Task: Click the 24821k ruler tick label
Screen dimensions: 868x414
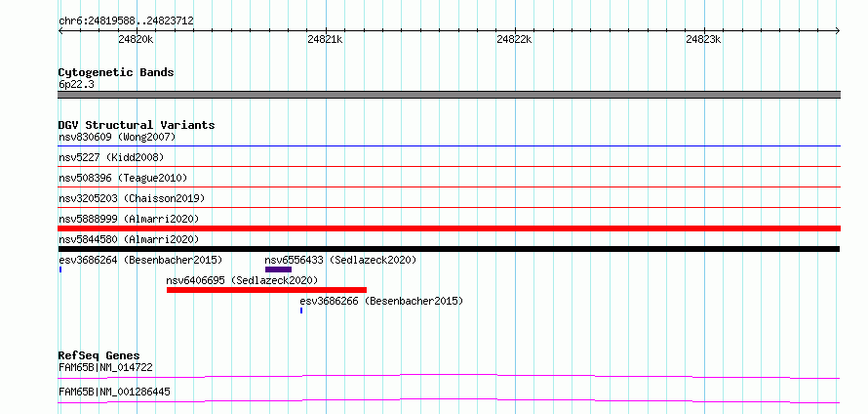Action: coord(325,39)
